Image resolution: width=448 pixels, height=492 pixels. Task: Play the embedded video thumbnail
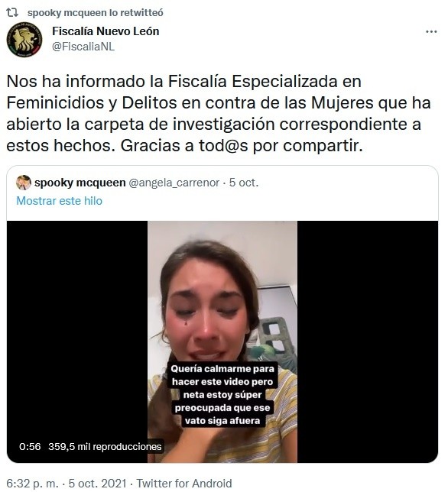222,341
